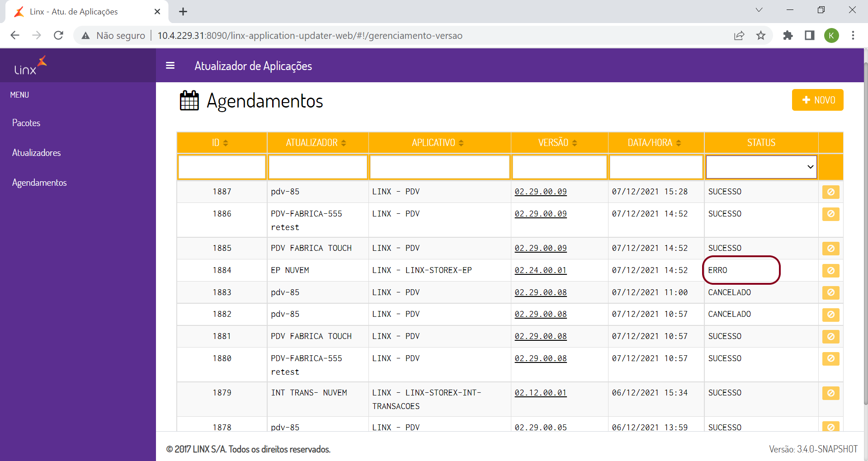Viewport: 868px width, 461px height.
Task: Focus the DATA/HORA filter input field
Action: tap(656, 167)
